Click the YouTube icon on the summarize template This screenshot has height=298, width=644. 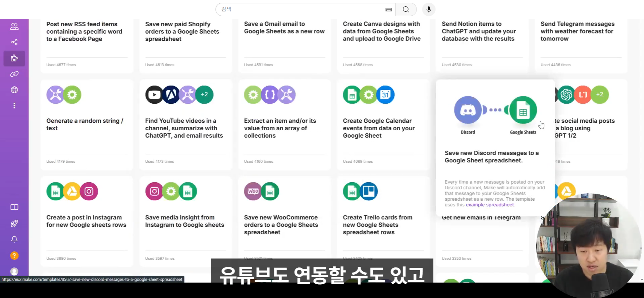coord(154,95)
